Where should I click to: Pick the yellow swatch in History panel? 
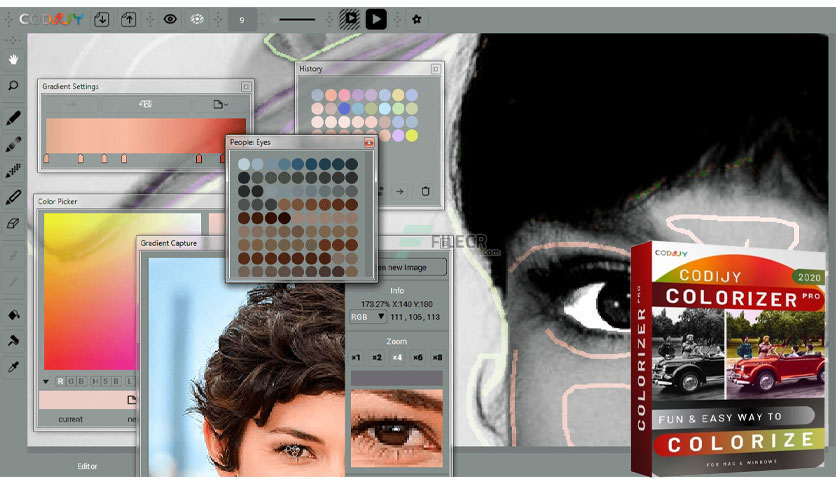(x=412, y=135)
